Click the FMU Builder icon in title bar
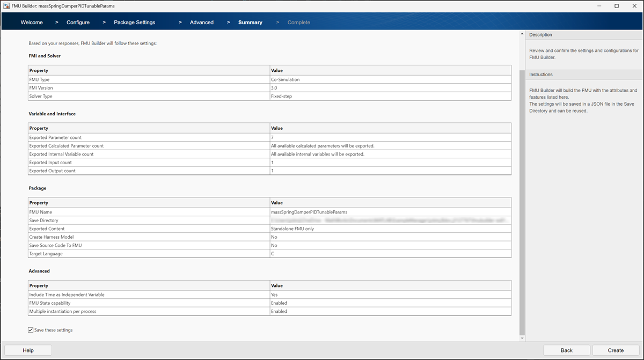Screen dimensions: 644x360 [6, 6]
